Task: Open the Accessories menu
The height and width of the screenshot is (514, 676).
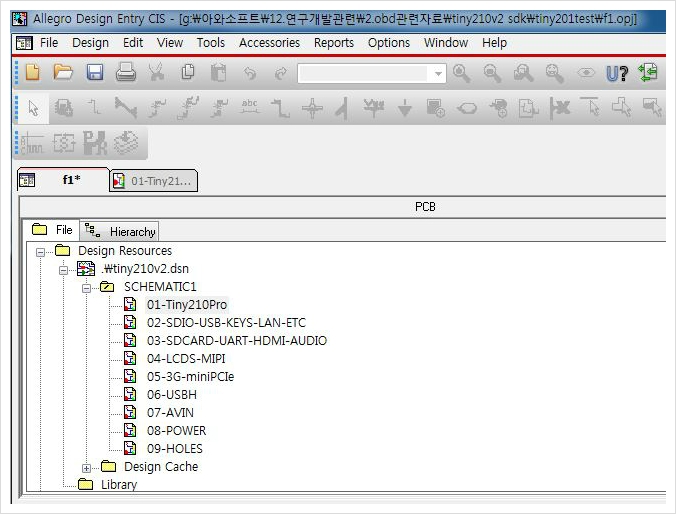Action: pos(269,43)
